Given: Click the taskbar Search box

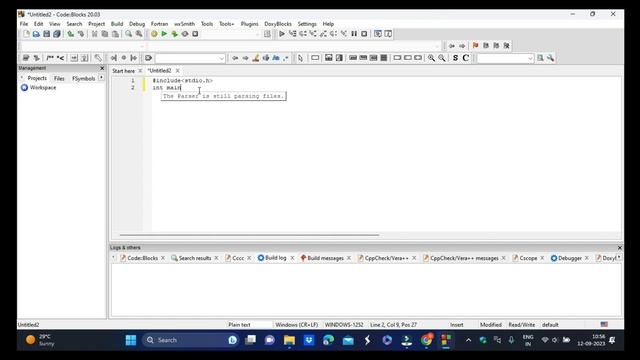Looking at the screenshot, I should [x=191, y=340].
